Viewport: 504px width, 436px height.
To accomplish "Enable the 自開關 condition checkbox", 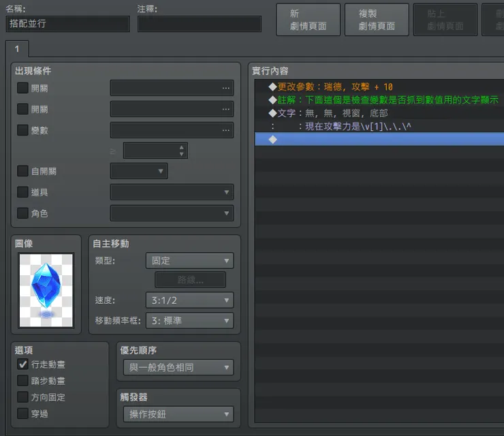I will click(x=22, y=171).
